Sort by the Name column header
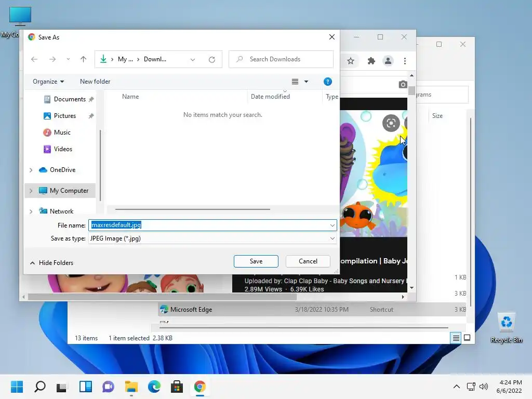The image size is (532, 399). (x=130, y=96)
